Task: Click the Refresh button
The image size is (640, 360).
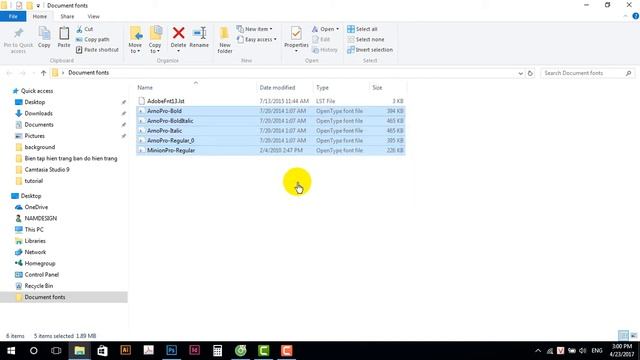Action: (530, 73)
